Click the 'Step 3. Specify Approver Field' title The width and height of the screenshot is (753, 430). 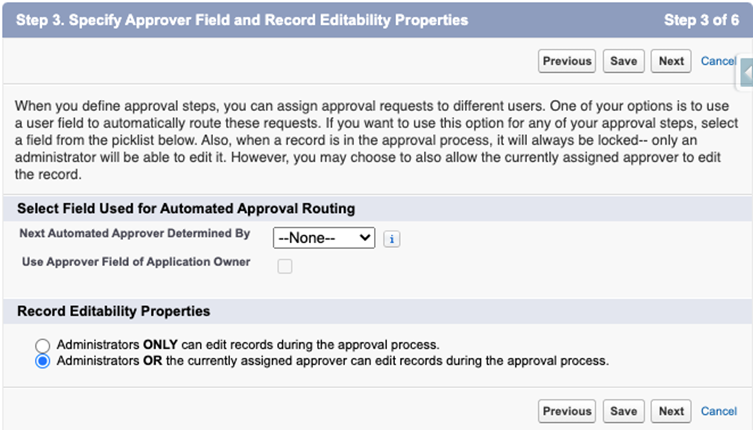[x=242, y=20]
